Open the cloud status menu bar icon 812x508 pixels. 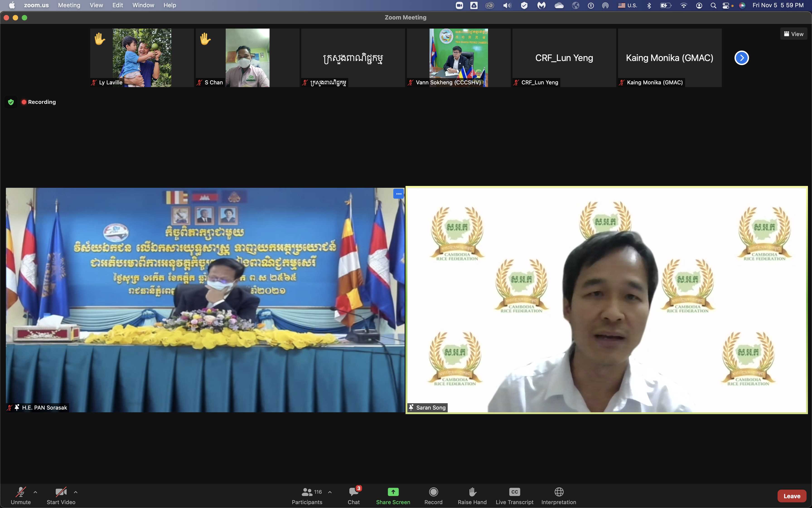(559, 5)
